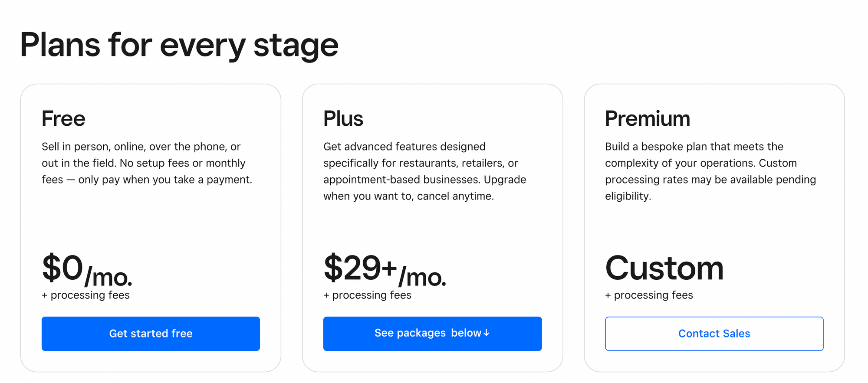Screen dimensions: 868x383
Task: Click the Plus plan description text
Action: click(x=424, y=171)
